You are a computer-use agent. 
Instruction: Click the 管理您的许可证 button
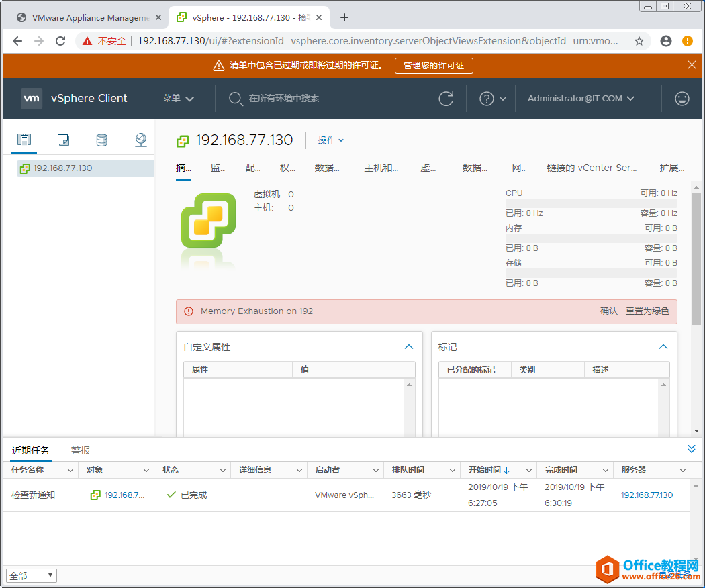[434, 66]
